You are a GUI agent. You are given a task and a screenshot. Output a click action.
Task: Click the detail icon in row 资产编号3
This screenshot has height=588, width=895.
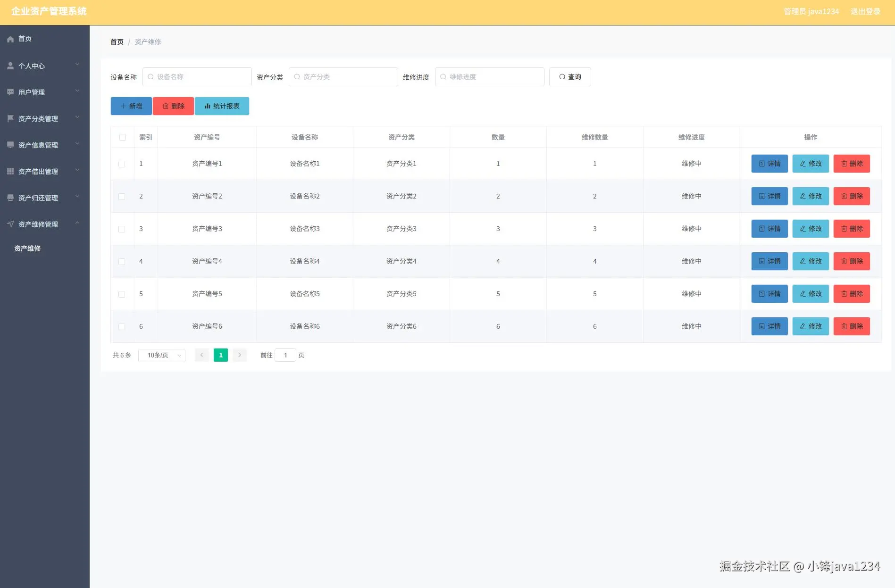[761, 229]
